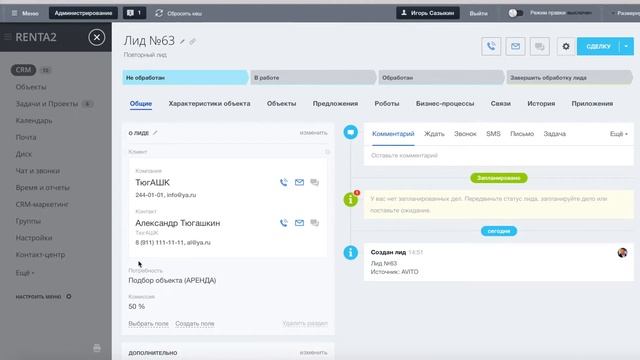Close the RENTA2 sidebar with X icon

pos(97,38)
